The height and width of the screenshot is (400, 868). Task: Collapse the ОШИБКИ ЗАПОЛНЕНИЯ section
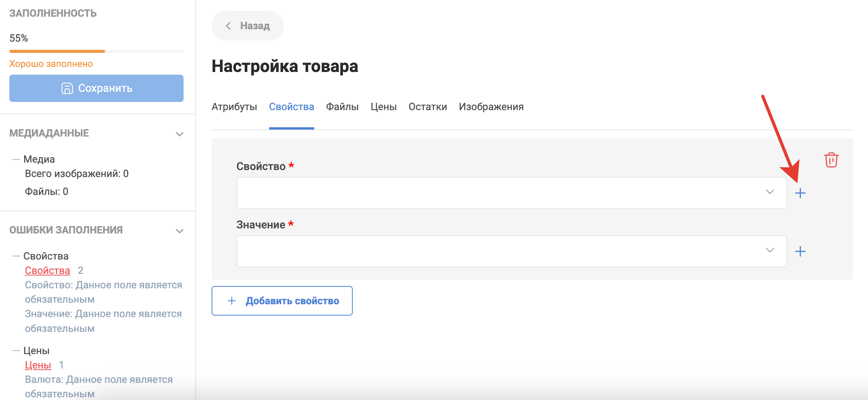coord(179,231)
